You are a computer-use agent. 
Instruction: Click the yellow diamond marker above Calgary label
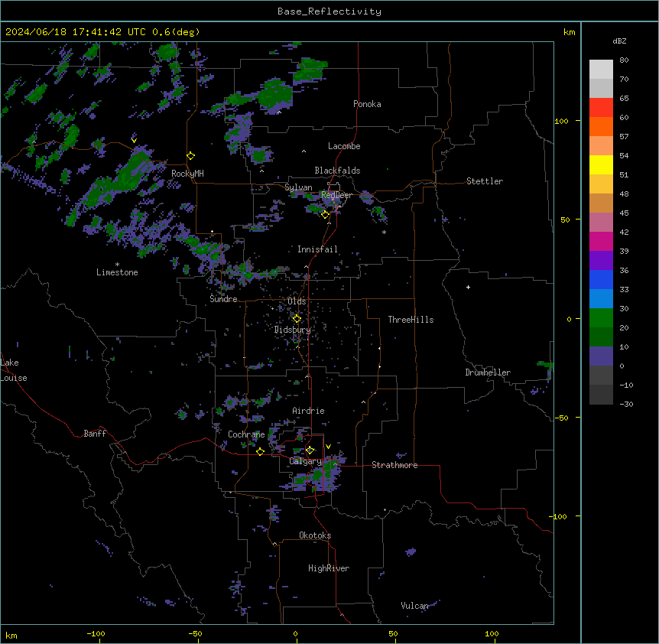[310, 450]
